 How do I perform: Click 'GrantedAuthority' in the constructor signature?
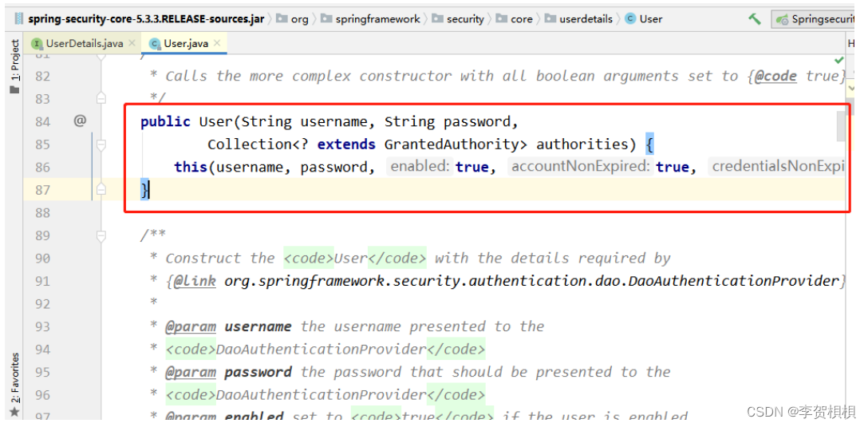tap(452, 144)
